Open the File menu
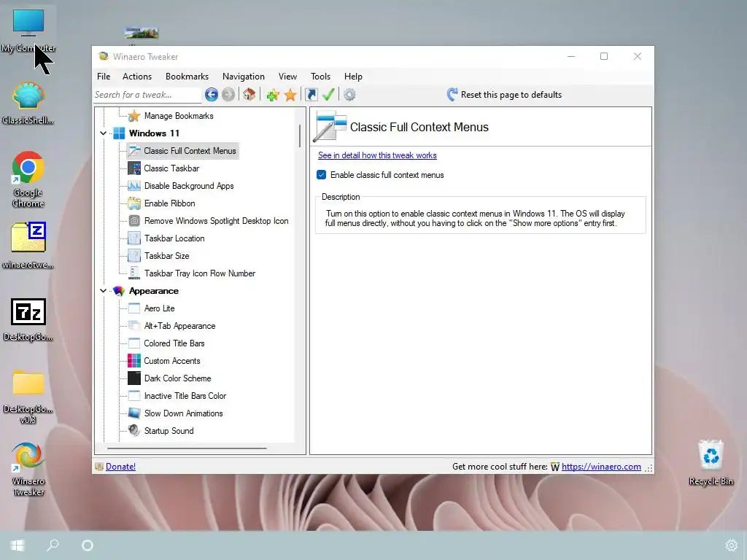This screenshot has height=560, width=747. pyautogui.click(x=104, y=76)
